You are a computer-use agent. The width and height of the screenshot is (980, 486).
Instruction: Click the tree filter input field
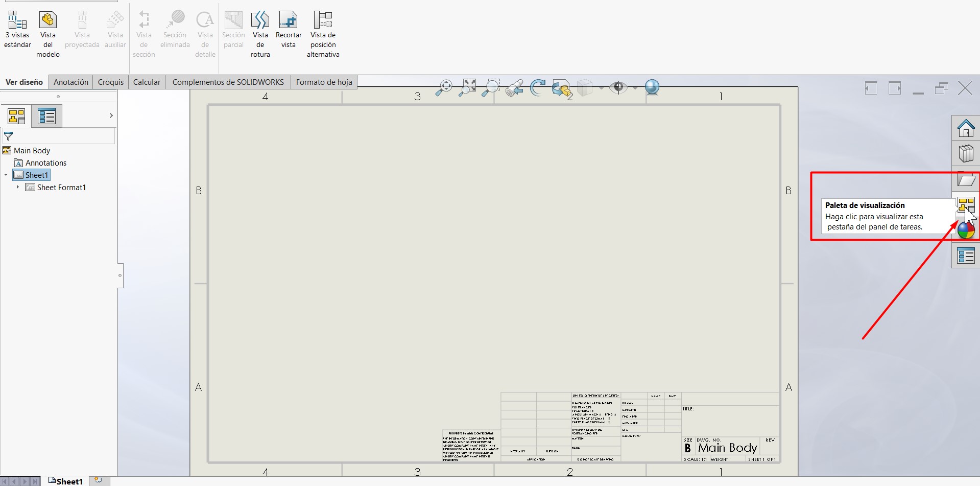pos(59,136)
